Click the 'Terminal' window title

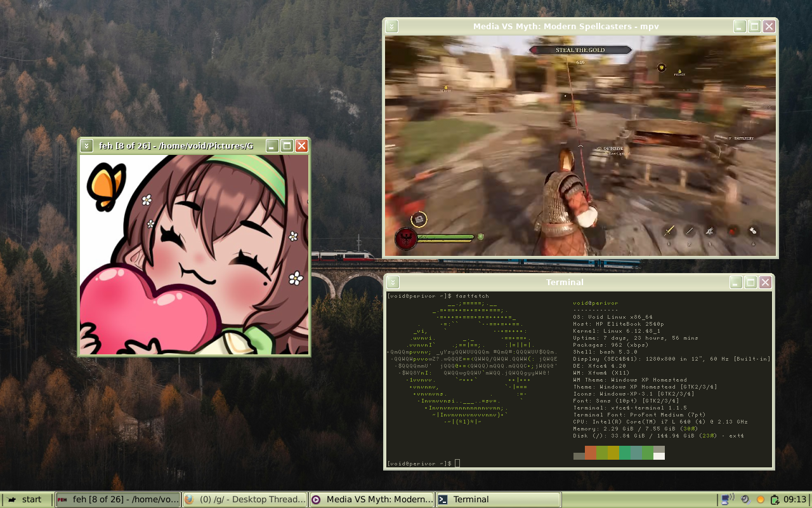click(x=565, y=283)
